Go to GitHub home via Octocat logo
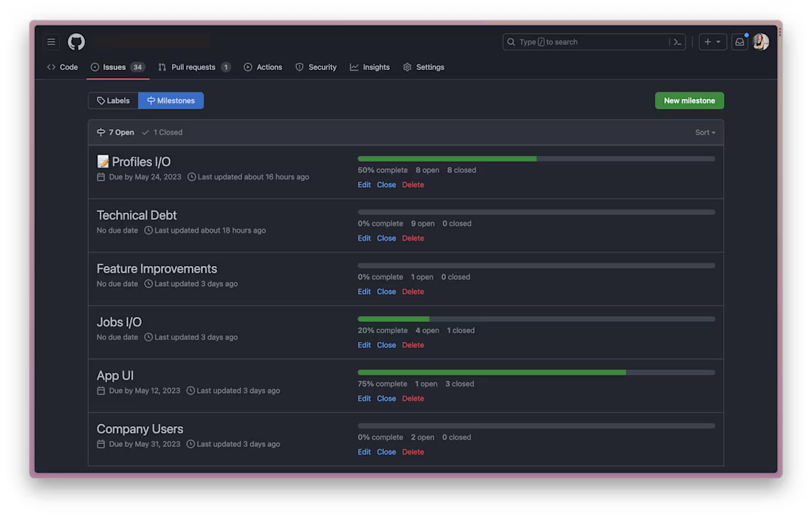 point(76,42)
